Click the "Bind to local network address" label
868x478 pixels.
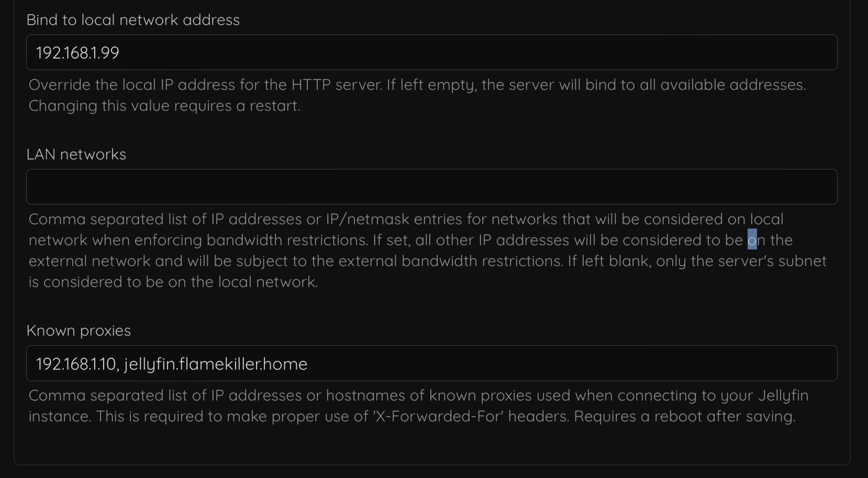pyautogui.click(x=133, y=20)
